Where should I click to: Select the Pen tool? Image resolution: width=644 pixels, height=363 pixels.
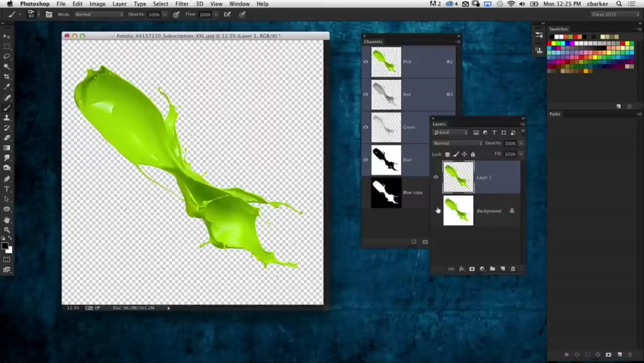pos(7,179)
